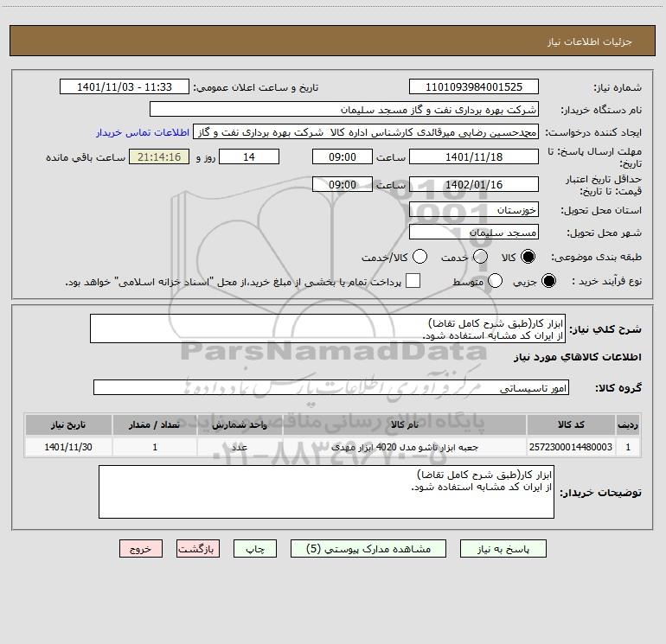Click the delivery city field مسجد سلیمان
Screen dimensions: 666x644
pyautogui.click(x=474, y=233)
